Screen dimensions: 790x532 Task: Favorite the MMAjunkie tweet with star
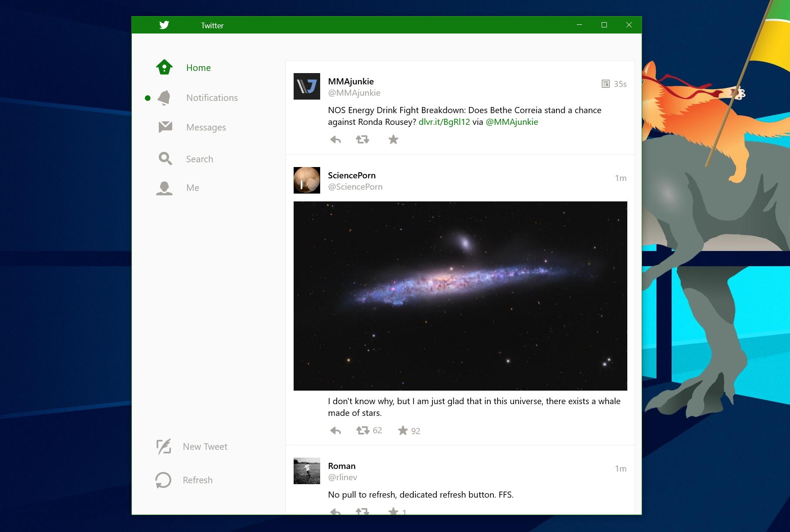(x=393, y=139)
